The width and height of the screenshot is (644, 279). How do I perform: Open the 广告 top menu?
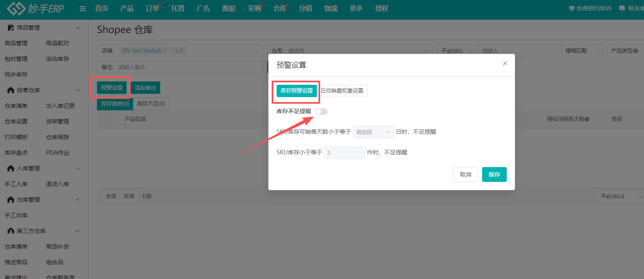[x=203, y=9]
